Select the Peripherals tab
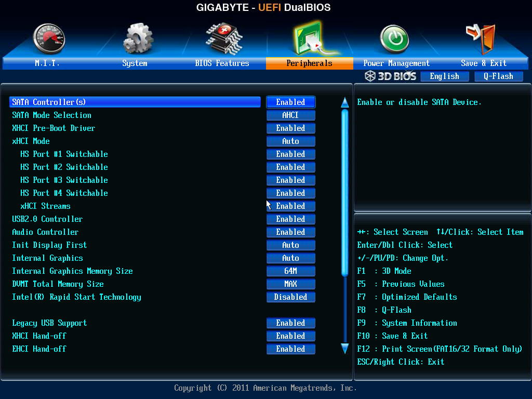This screenshot has width=532, height=399. coord(310,63)
